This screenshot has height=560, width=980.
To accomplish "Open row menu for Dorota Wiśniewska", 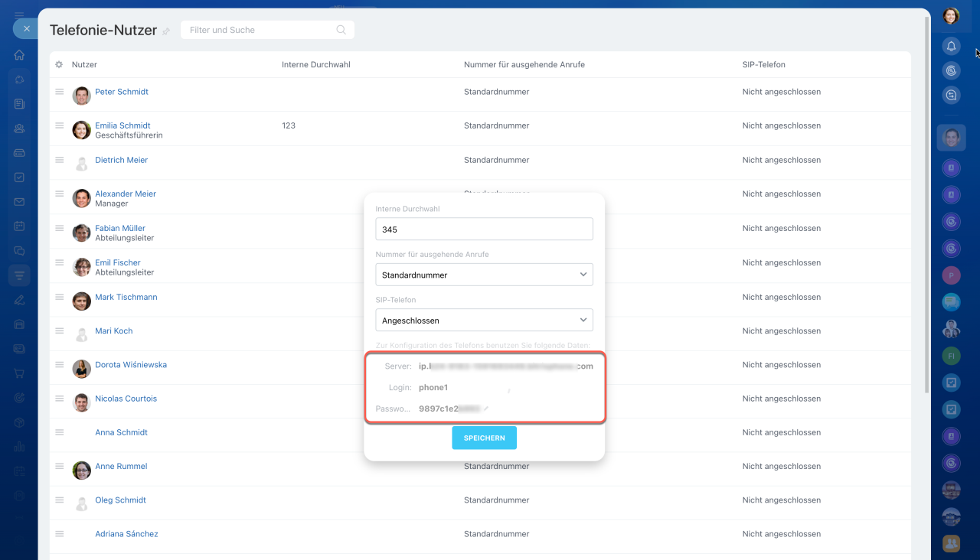I will click(59, 365).
